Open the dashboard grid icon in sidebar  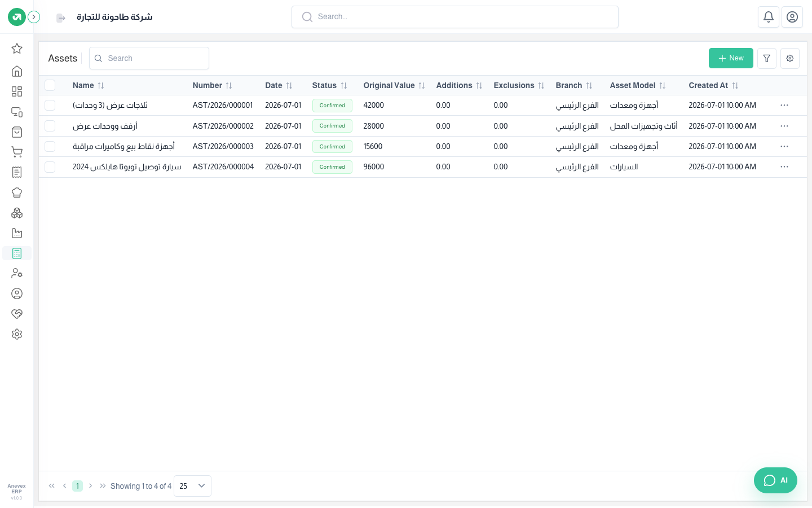(x=17, y=91)
